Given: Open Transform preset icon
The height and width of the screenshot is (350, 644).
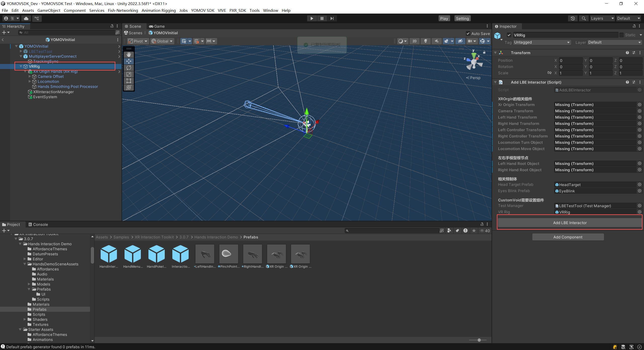Looking at the screenshot, I should [x=634, y=53].
